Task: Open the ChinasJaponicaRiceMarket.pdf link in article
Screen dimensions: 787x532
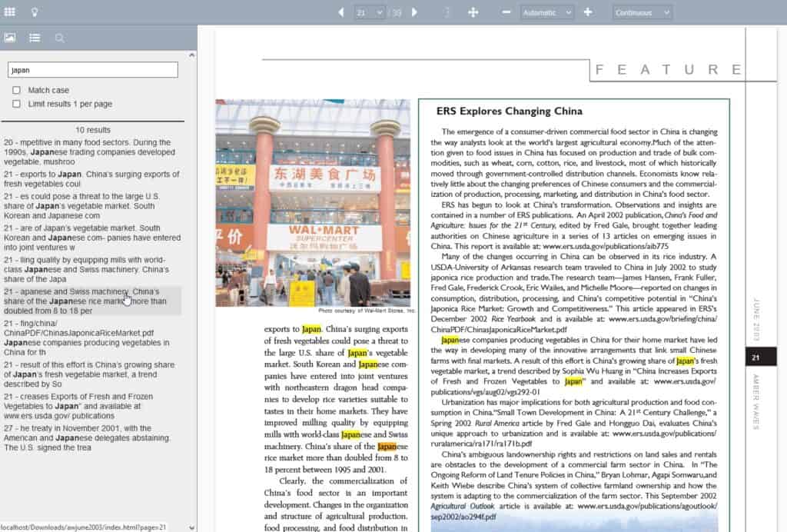Action: (498, 330)
